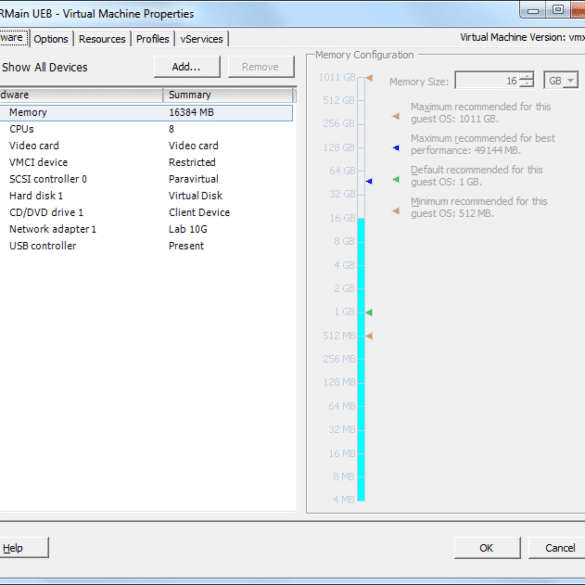The height and width of the screenshot is (585, 585).
Task: Click the Restricted summary value
Action: click(x=192, y=162)
